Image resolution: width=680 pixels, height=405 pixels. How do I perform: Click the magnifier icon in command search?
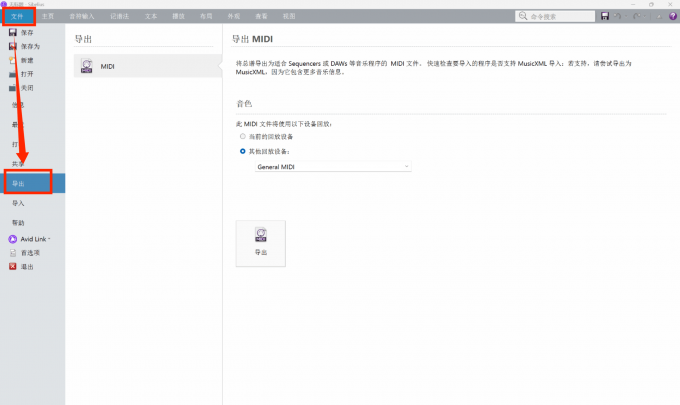click(x=523, y=16)
